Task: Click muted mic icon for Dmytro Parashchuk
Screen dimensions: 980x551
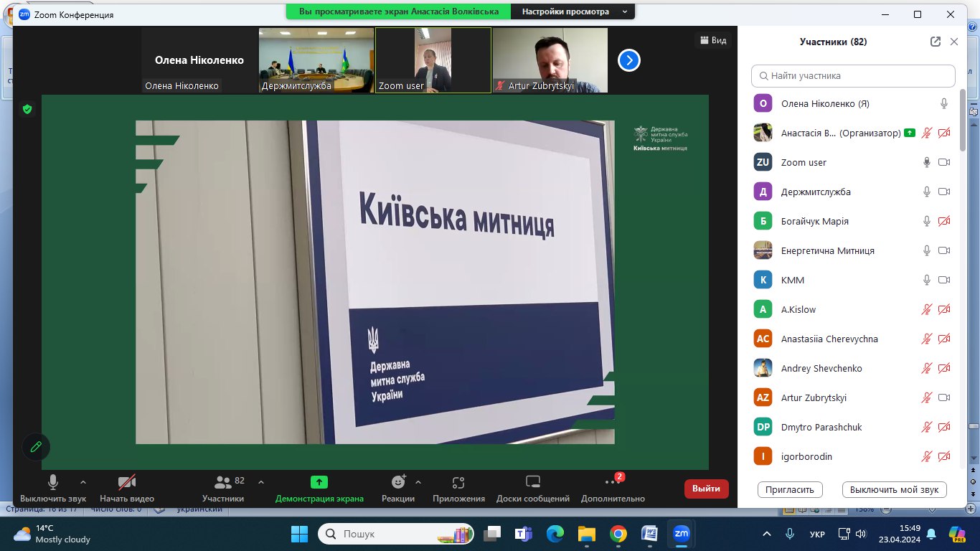Action: 927,427
